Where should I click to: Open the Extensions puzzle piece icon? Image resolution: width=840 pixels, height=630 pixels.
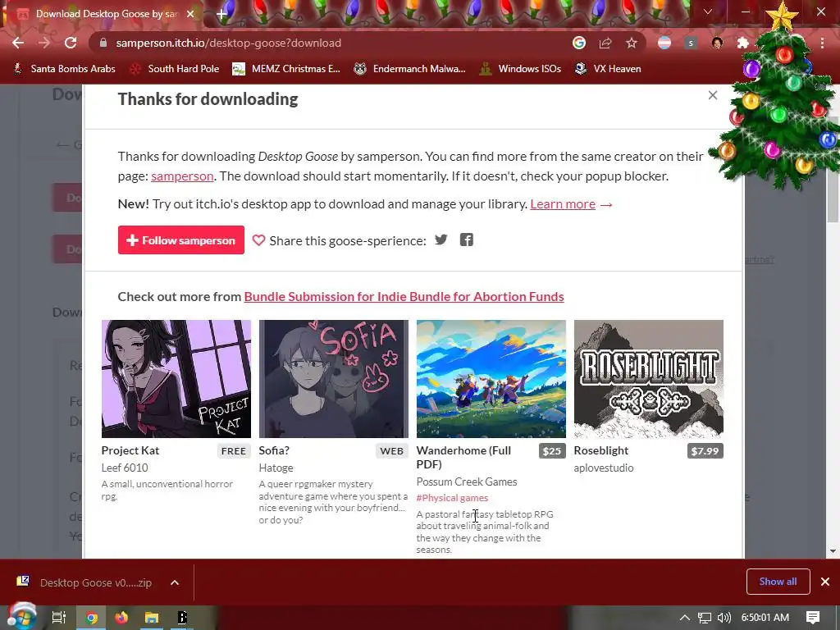pyautogui.click(x=743, y=43)
